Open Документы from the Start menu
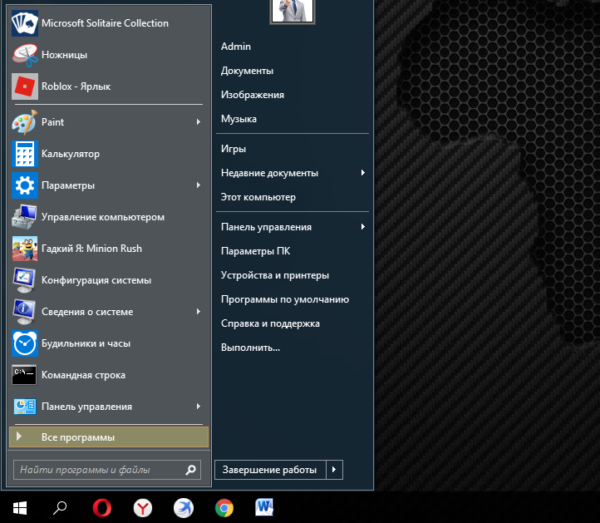The image size is (600, 523). [247, 71]
